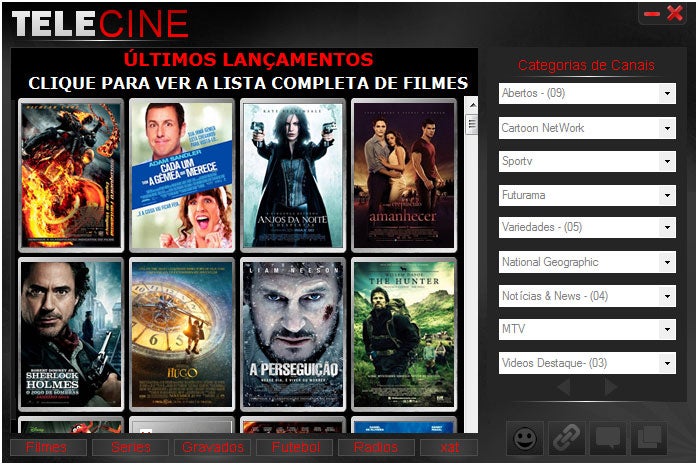Click 'CLIQUE PARA VER A LISTA COMPLETA DE FILMES'
699x465 pixels.
(248, 83)
